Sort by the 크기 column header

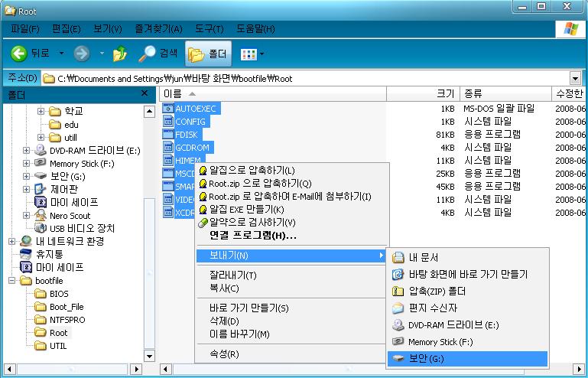click(444, 93)
